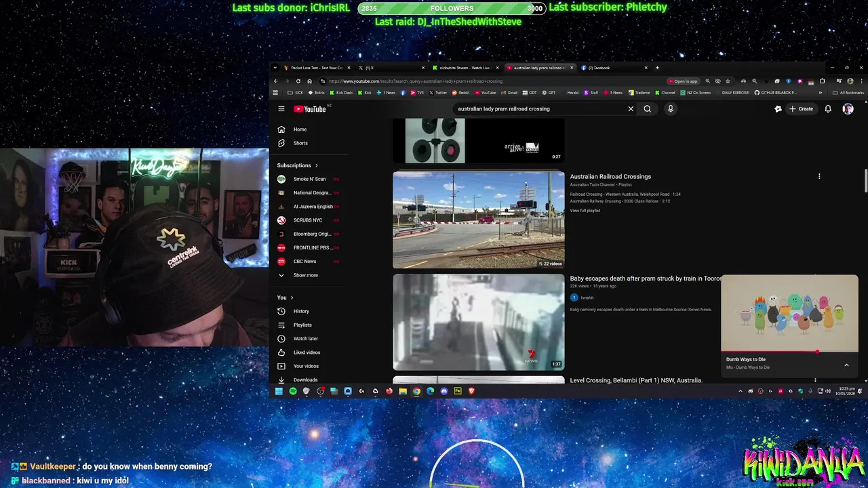Open the 7 News pram video thumbnail

[x=479, y=322]
